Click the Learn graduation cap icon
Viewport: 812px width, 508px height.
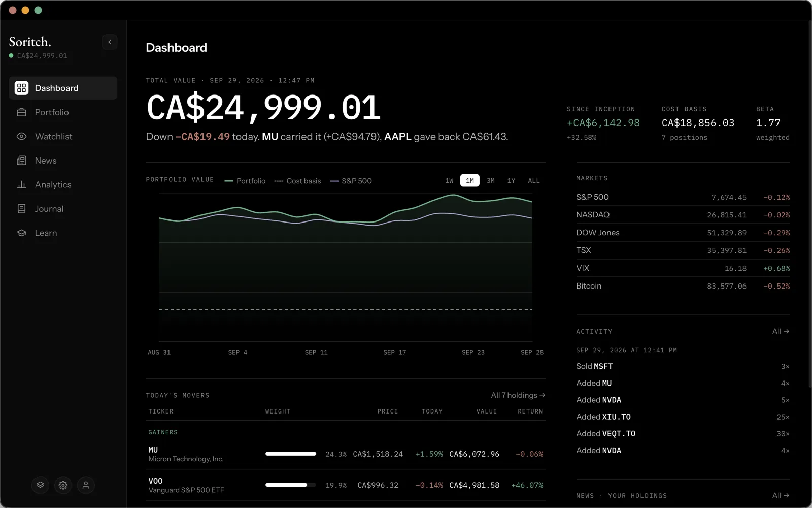coord(21,233)
